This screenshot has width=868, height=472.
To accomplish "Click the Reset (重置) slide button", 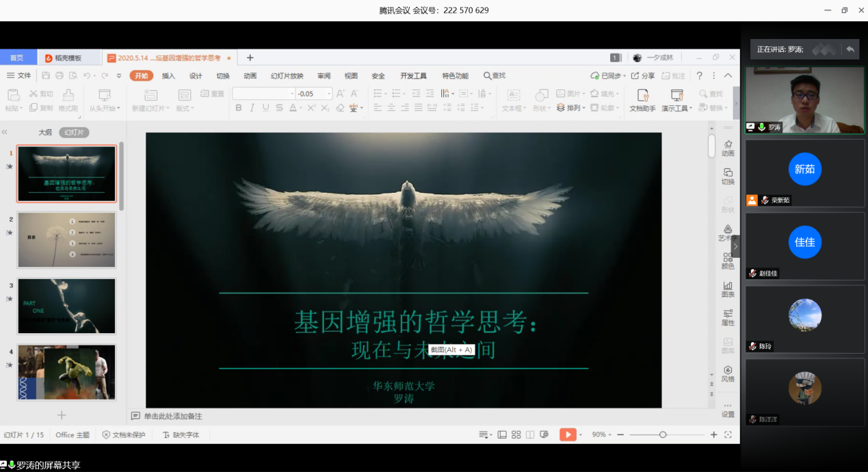I will 212,94.
